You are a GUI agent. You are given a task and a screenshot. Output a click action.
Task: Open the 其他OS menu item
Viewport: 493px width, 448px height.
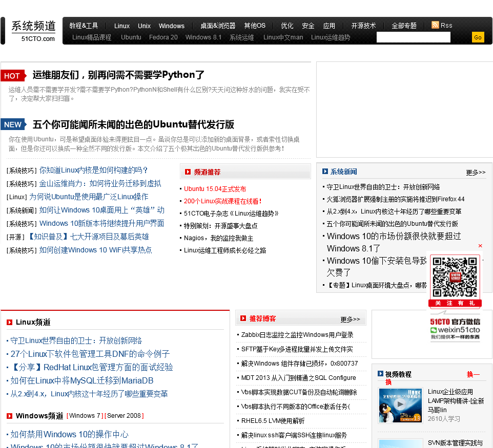(x=255, y=26)
